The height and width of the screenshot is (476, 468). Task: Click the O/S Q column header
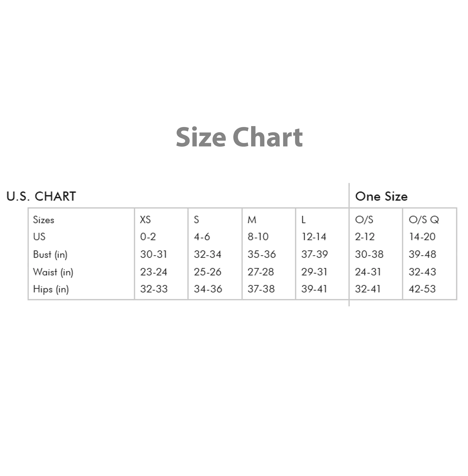(x=424, y=219)
